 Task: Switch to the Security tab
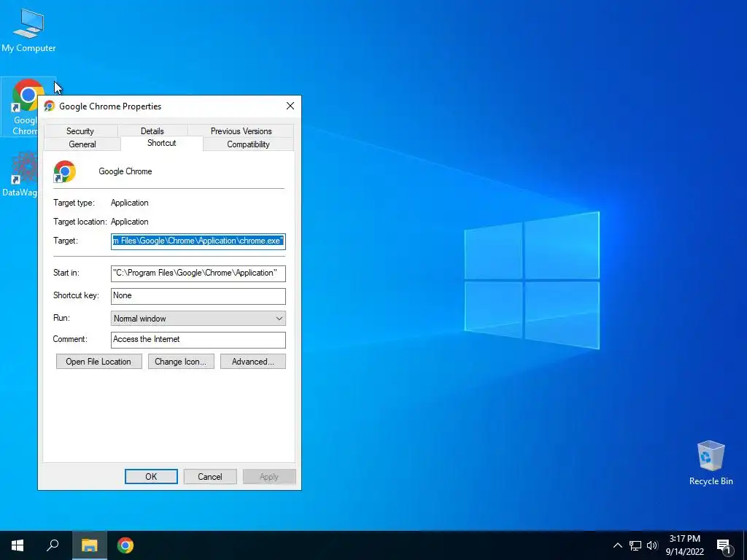tap(80, 131)
